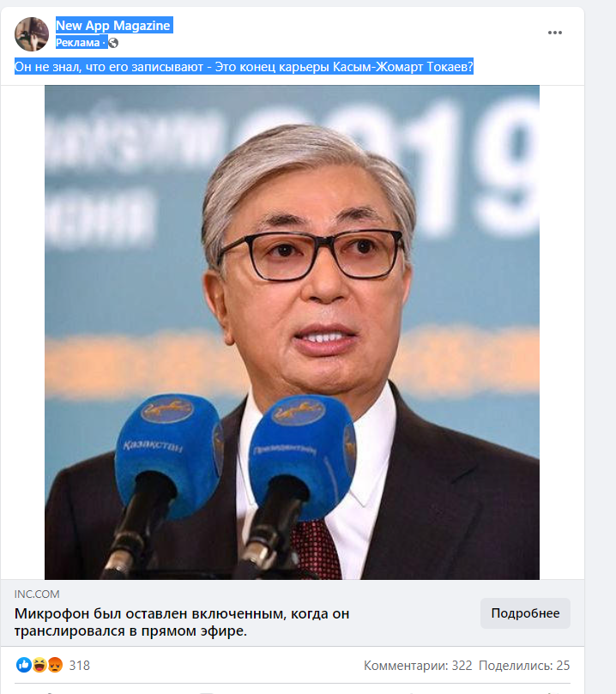Click the Подробнее button
This screenshot has width=616, height=694.
tap(525, 613)
